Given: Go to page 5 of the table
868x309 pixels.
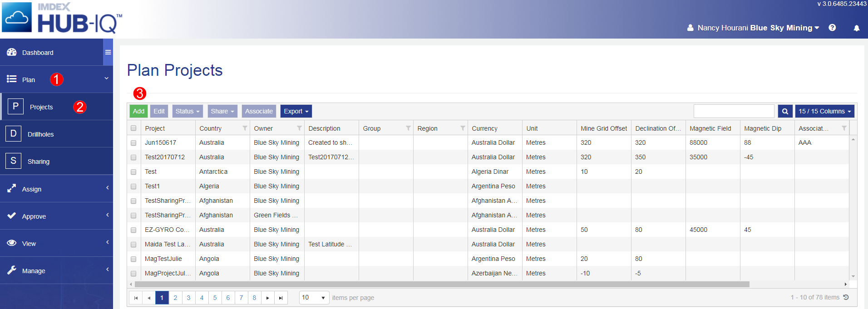Looking at the screenshot, I should click(215, 298).
